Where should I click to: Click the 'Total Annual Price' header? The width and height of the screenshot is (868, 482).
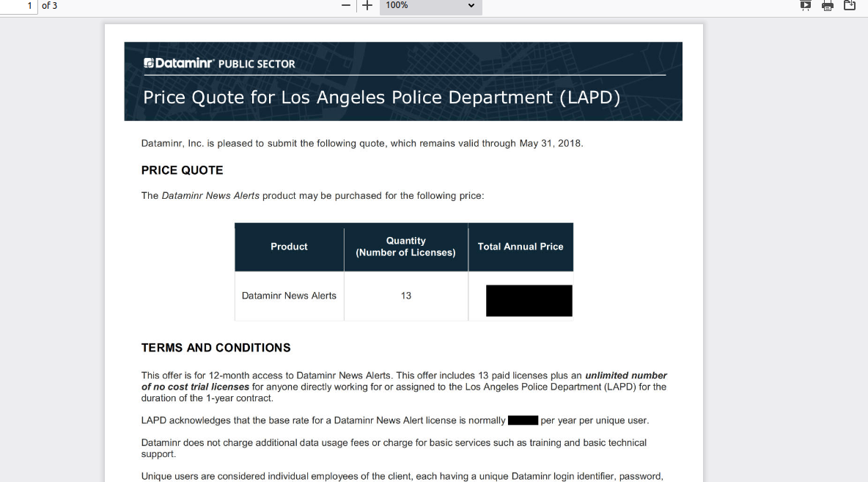tap(521, 247)
